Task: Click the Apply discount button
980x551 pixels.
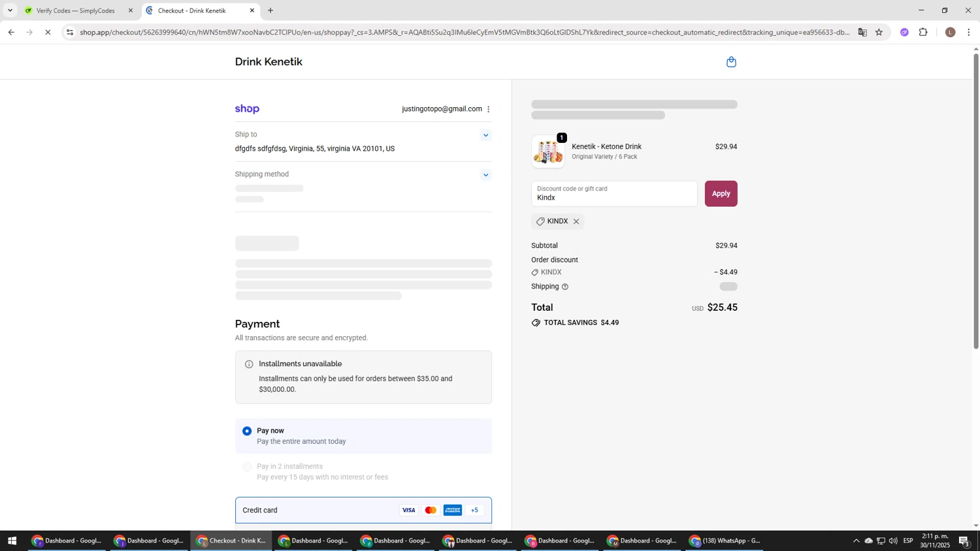Action: [721, 194]
